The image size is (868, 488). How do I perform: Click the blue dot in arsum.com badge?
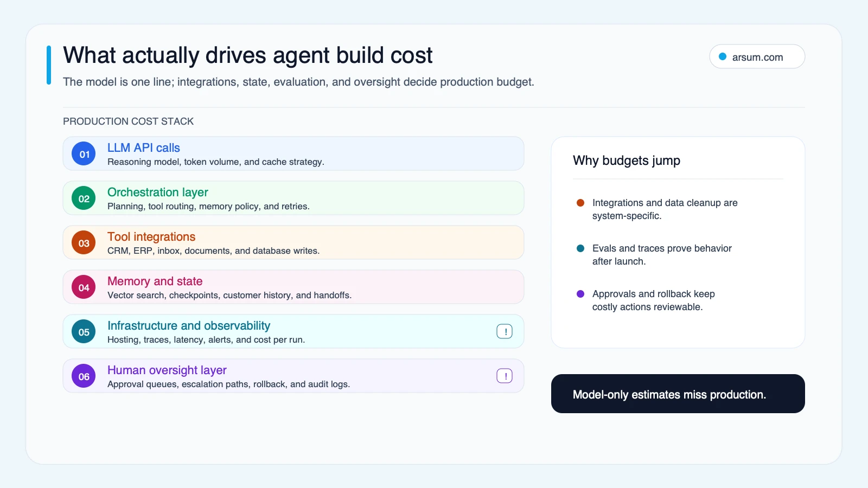(x=723, y=56)
